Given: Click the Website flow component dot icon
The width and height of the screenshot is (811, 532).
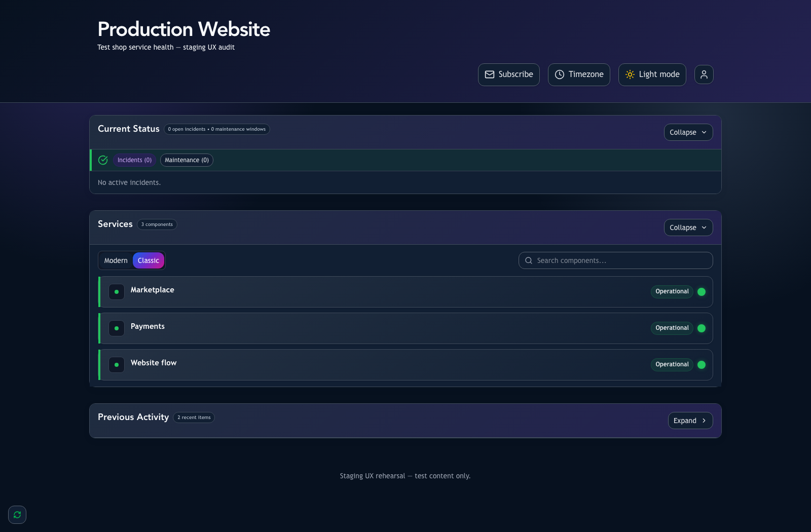Looking at the screenshot, I should click(117, 365).
